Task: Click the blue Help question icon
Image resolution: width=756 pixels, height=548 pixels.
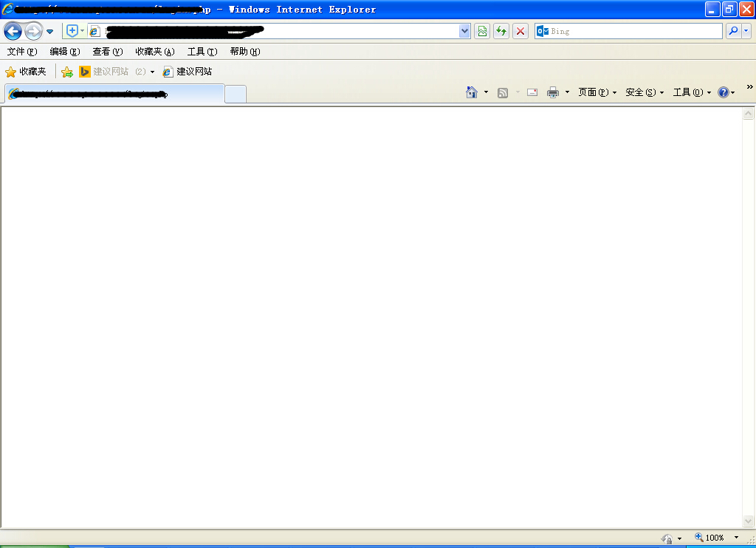Action: [724, 92]
